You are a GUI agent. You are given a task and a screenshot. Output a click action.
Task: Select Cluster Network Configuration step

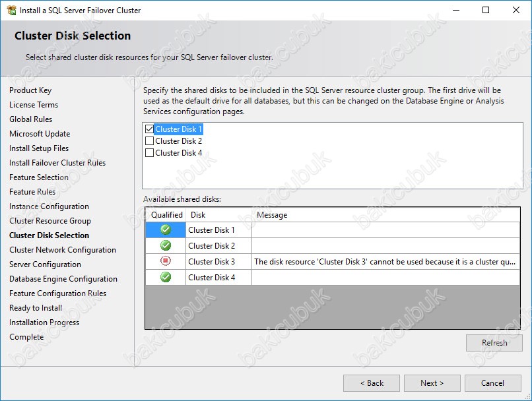coord(63,250)
